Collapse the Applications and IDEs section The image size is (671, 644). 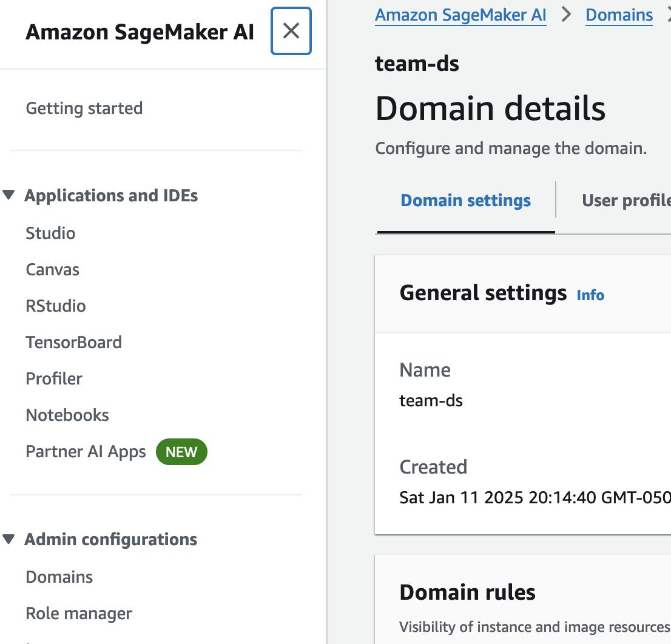point(8,195)
